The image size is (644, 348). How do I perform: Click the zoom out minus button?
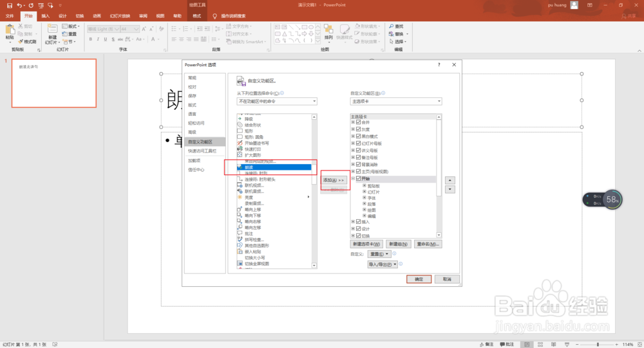click(577, 344)
